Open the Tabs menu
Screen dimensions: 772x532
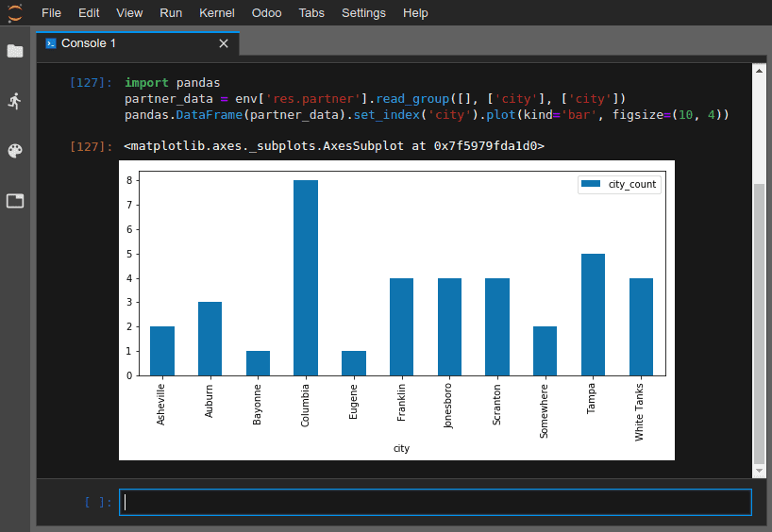pyautogui.click(x=312, y=13)
